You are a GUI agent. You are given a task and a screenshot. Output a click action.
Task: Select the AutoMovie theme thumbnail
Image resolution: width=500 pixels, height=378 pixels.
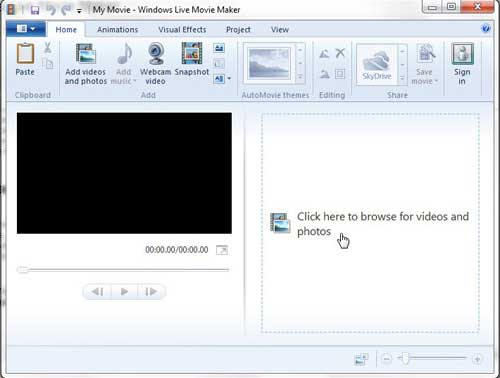269,63
